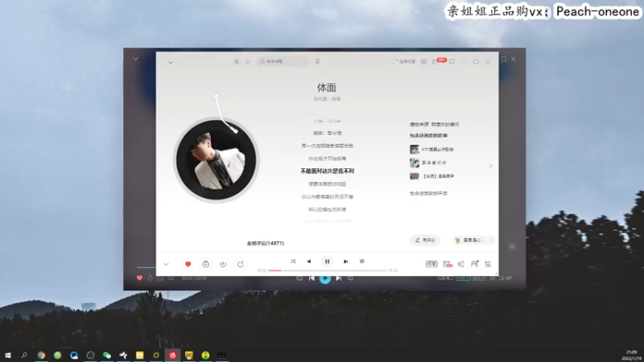Viewport: 644px width, 362px height.
Task: Open the background player queue count 387
Action: (x=506, y=278)
